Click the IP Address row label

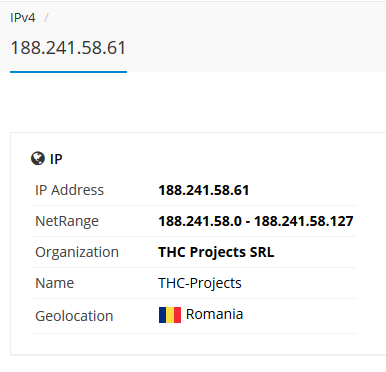coord(69,190)
